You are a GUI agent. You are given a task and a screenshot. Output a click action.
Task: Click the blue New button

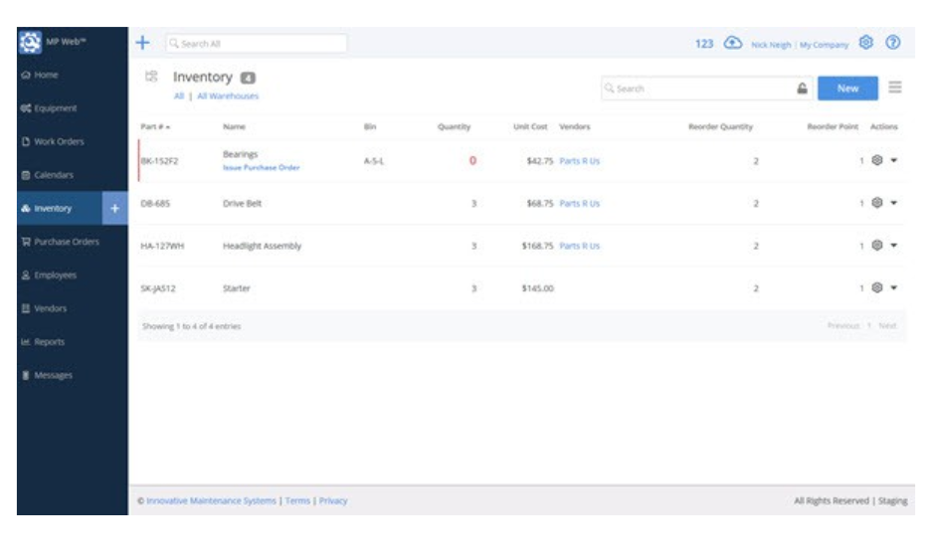pos(847,89)
